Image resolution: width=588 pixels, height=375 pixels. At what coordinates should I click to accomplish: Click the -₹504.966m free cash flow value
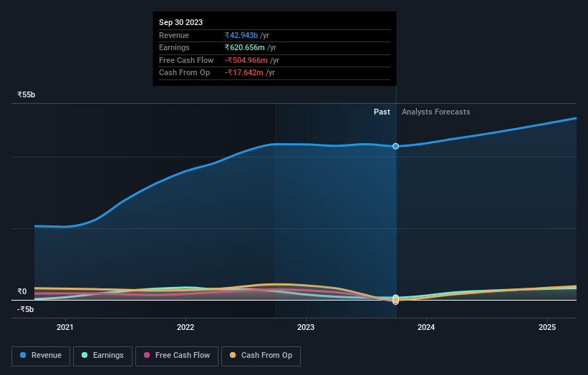(246, 60)
